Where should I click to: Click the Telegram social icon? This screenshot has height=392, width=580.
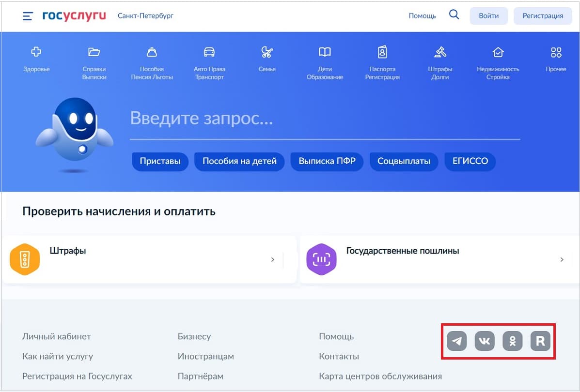tap(456, 341)
